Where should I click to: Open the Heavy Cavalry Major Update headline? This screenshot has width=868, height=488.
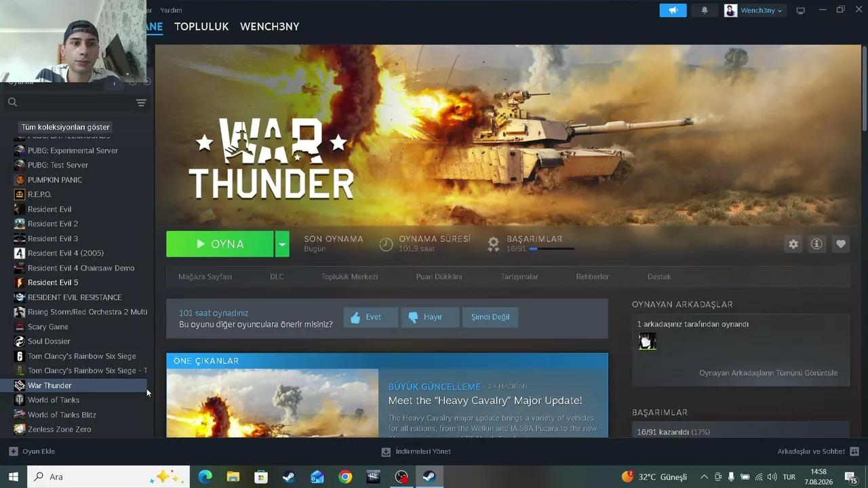[485, 401]
